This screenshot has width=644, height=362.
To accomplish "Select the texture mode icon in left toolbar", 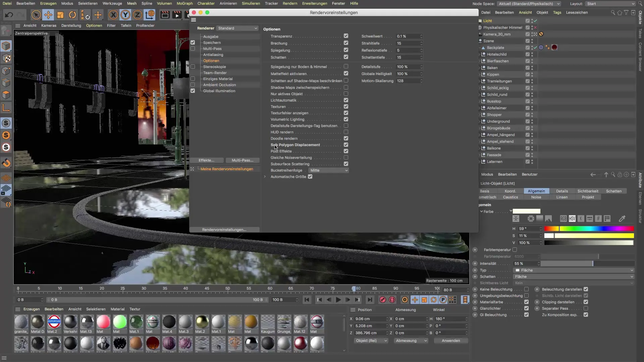I will (x=6, y=59).
